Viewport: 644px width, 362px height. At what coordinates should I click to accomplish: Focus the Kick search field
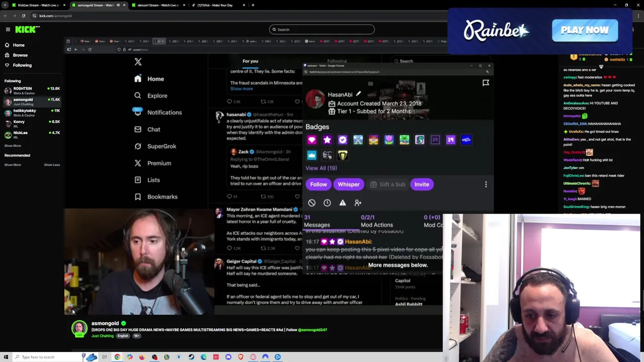pyautogui.click(x=322, y=30)
